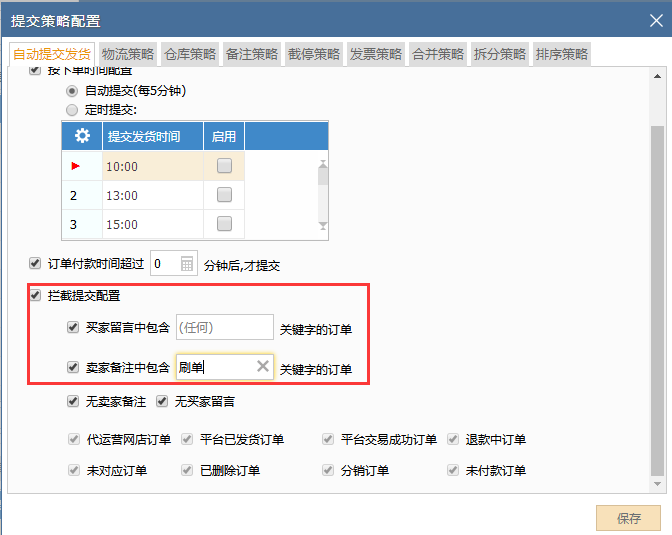Close the 提交策略配置 dialog
The image size is (672, 535).
click(x=652, y=20)
